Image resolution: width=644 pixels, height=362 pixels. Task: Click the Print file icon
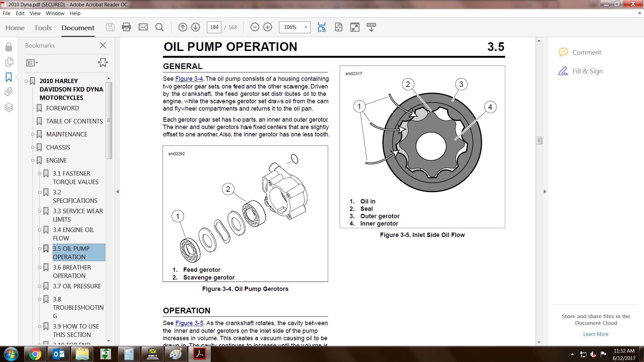coord(126,27)
